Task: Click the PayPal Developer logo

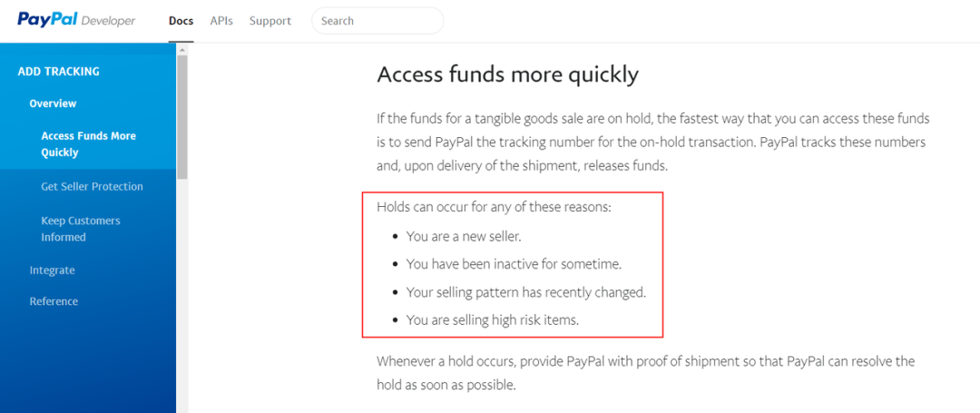Action: tap(76, 20)
